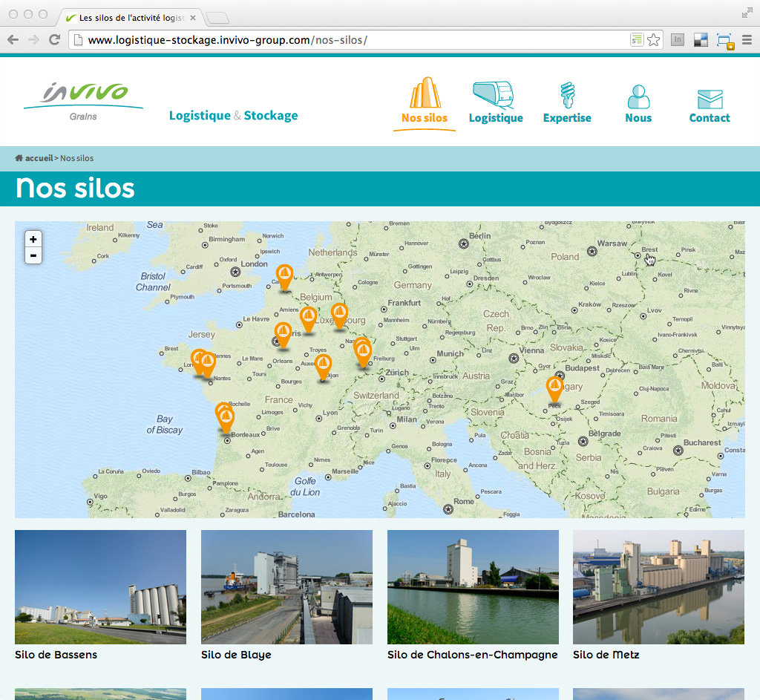
Task: Click the 'In' browser extension icon
Action: [677, 40]
